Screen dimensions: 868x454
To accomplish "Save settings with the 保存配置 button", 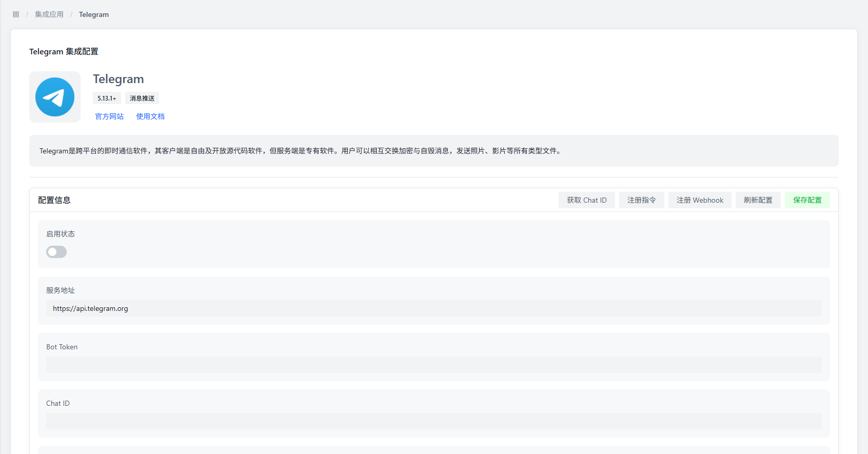I will (807, 200).
